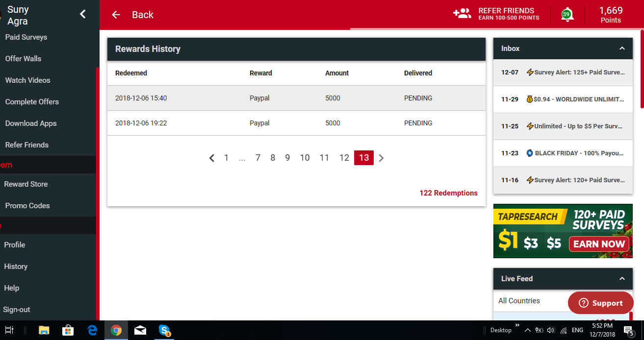Open Help in sidebar
The width and height of the screenshot is (644, 340).
point(12,288)
